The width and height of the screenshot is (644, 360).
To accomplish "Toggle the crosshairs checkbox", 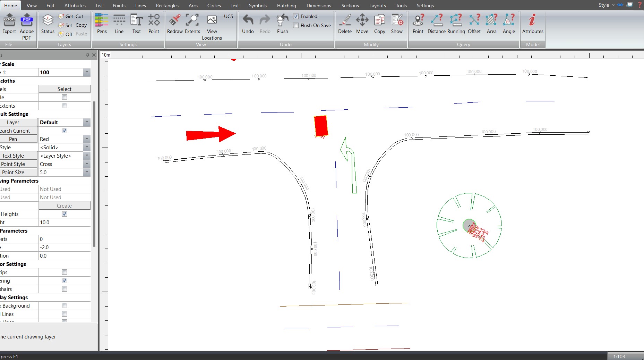I will click(x=65, y=289).
